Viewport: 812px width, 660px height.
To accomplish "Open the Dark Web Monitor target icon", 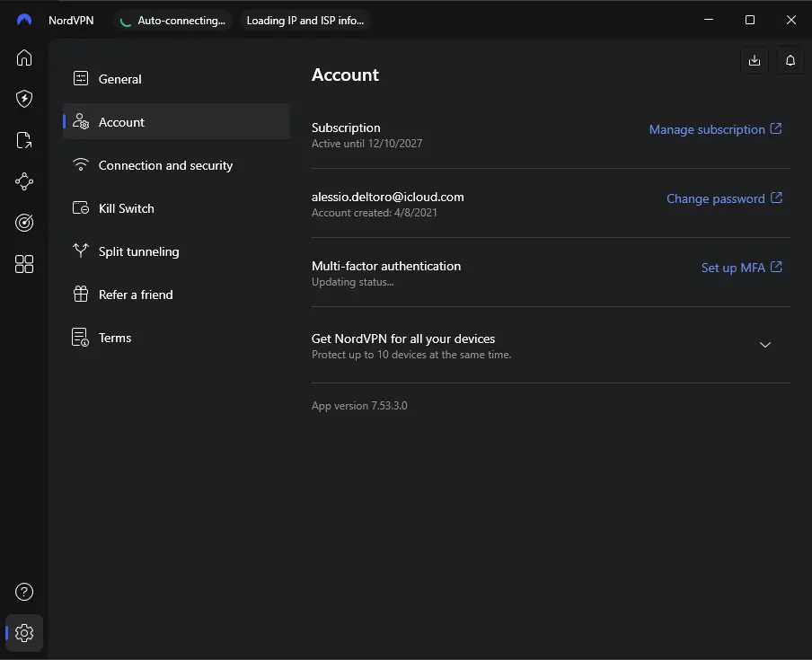I will pos(24,223).
